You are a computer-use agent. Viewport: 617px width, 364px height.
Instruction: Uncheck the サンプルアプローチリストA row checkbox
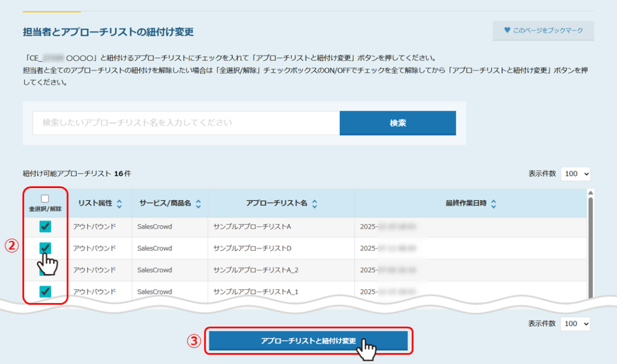[45, 227]
